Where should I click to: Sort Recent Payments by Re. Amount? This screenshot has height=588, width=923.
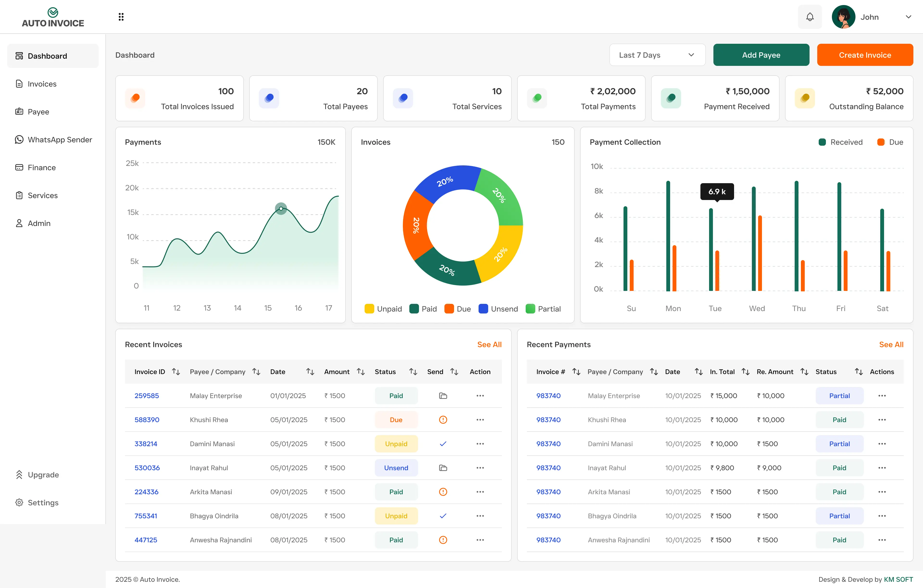click(804, 372)
